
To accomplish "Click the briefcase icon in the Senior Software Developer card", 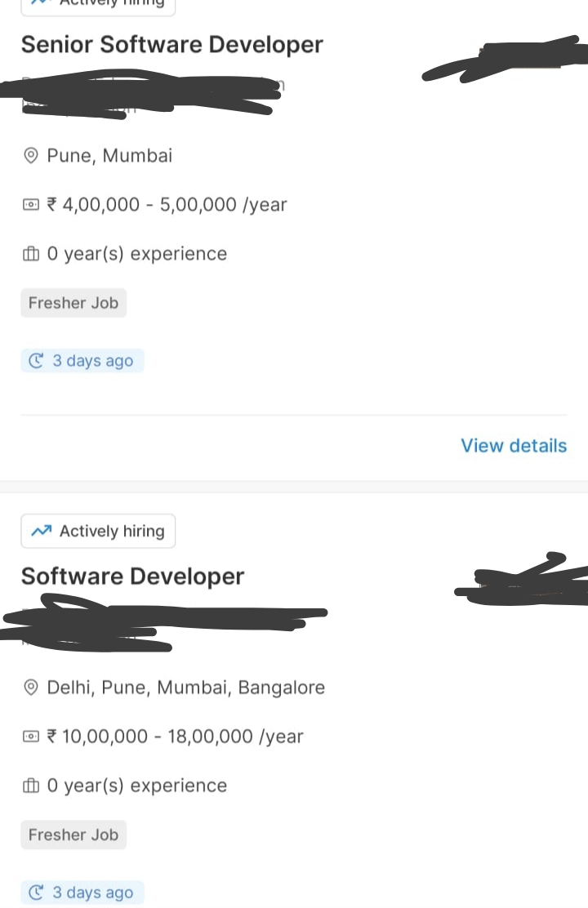I will point(31,255).
